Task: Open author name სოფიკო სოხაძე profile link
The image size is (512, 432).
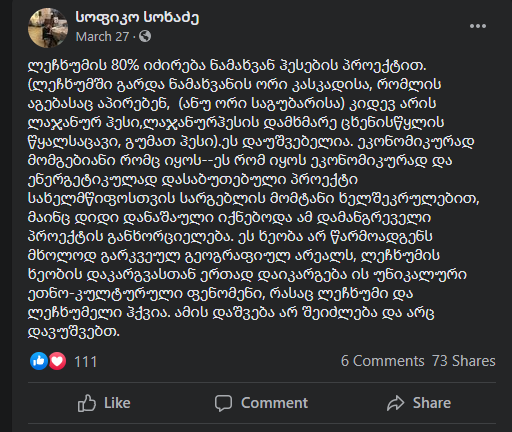Action: pos(137,17)
